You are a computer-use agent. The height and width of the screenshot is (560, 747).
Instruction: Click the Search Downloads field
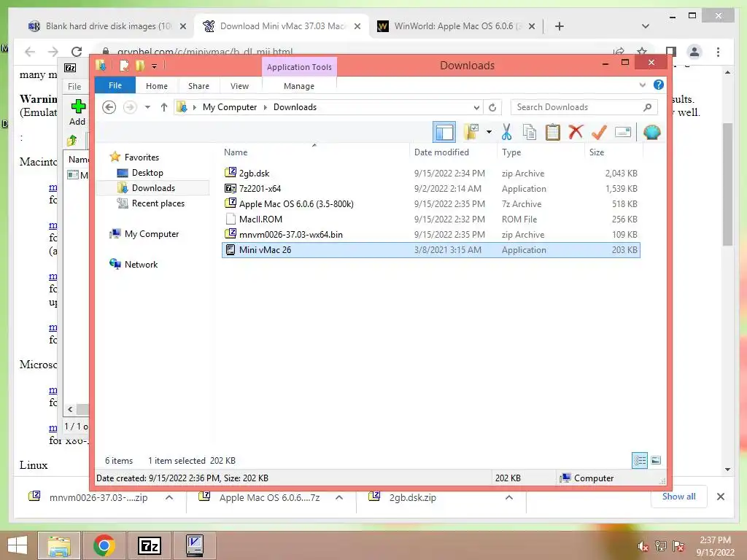coord(584,107)
